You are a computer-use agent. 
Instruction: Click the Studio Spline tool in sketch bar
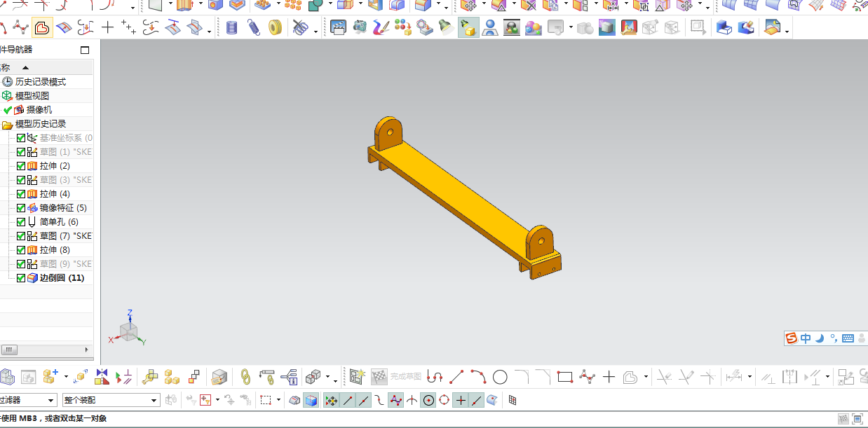pyautogui.click(x=587, y=377)
